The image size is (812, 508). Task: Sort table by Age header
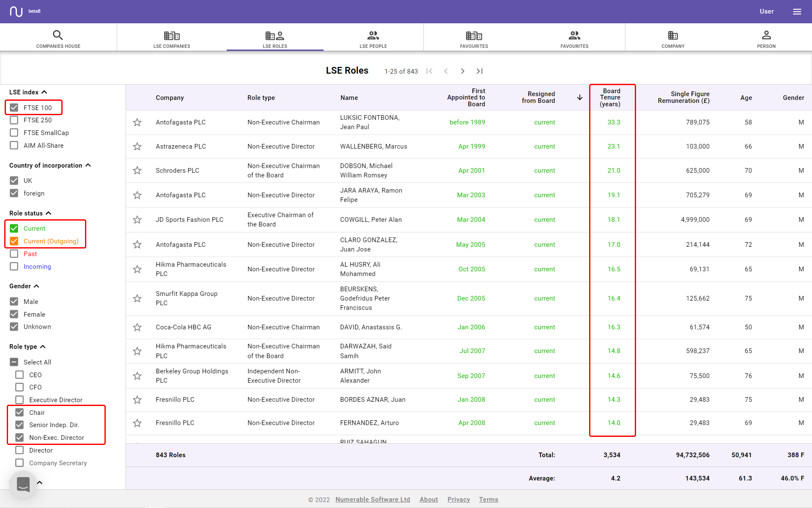[746, 98]
